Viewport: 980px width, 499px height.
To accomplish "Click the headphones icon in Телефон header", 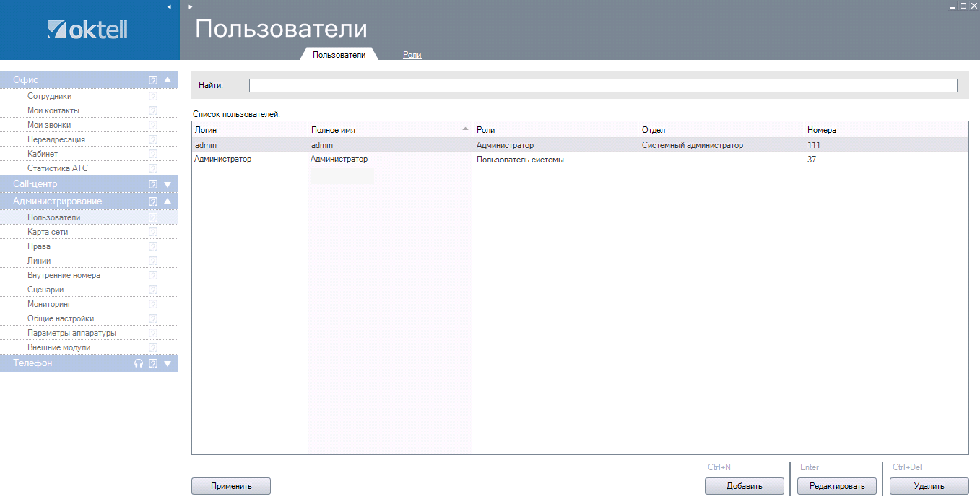I will 139,363.
